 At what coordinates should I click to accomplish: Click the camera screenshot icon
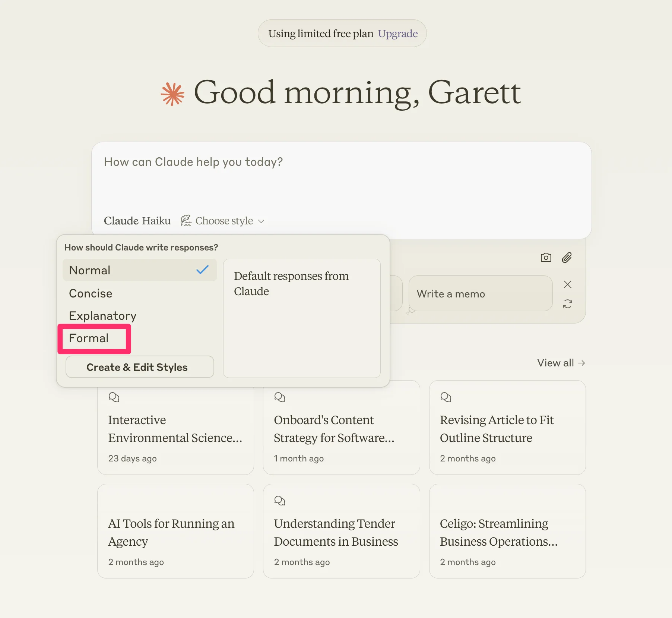(x=546, y=258)
